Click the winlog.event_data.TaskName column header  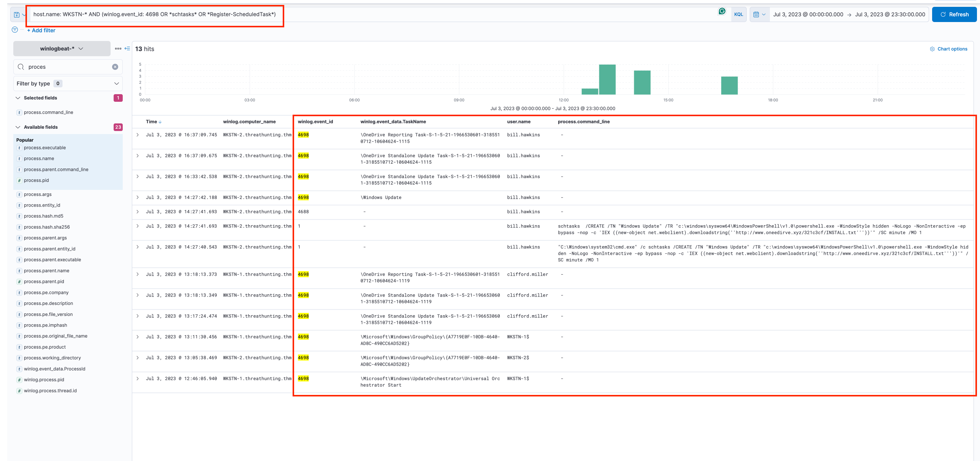click(x=393, y=122)
